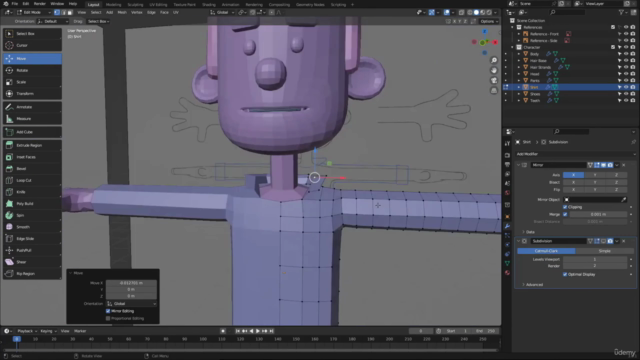Image resolution: width=640 pixels, height=360 pixels.
Task: Toggle Optimal Display checkbox
Action: point(565,274)
